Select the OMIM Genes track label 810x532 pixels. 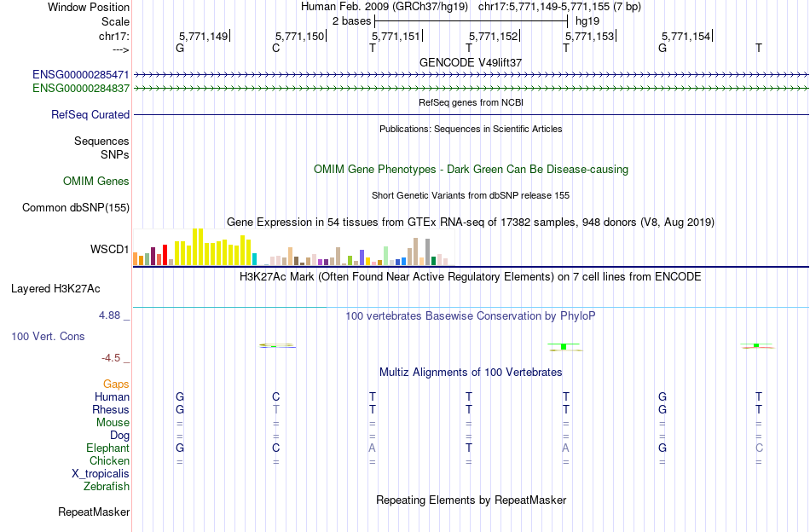point(96,182)
